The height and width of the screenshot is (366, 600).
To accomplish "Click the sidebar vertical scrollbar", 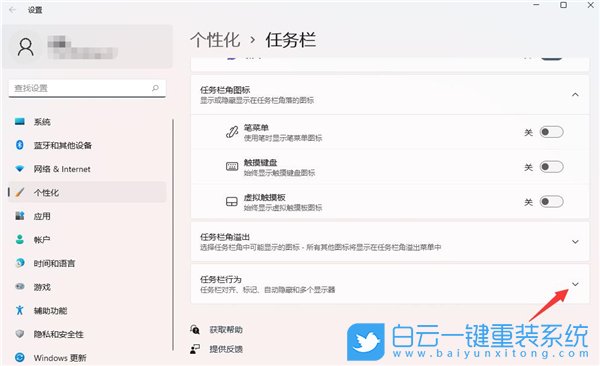I will coord(173,234).
